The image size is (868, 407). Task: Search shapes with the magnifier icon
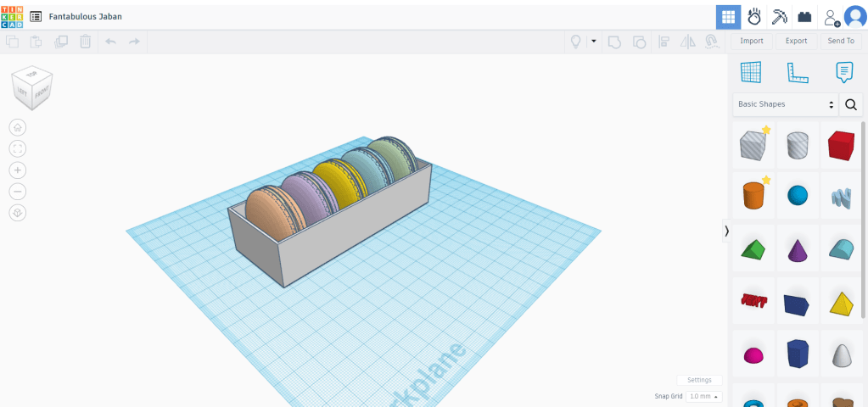tap(851, 104)
